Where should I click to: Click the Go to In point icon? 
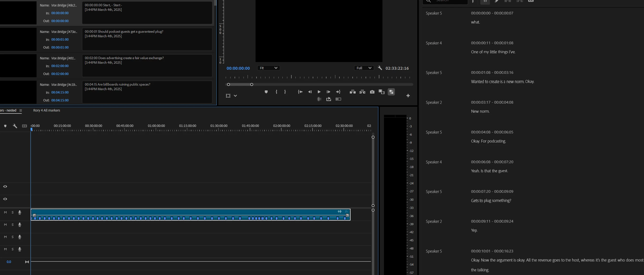300,92
